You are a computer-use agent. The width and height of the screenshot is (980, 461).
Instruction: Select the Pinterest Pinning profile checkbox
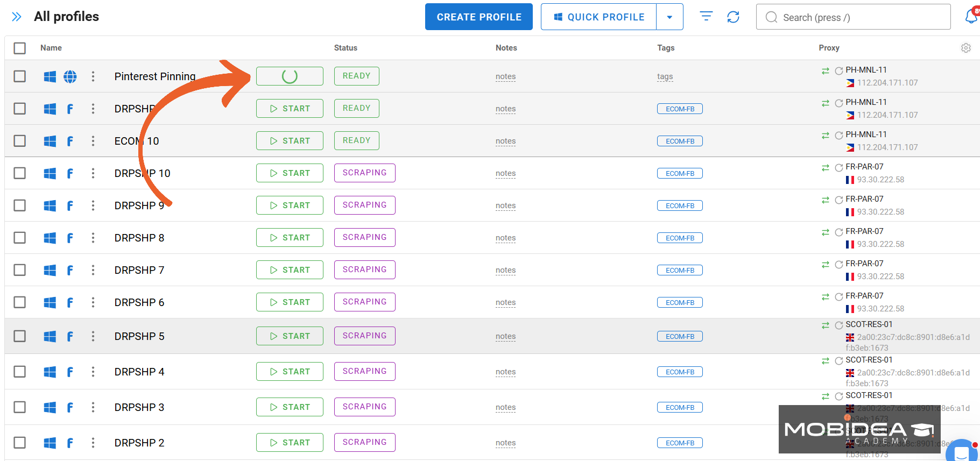(x=20, y=76)
